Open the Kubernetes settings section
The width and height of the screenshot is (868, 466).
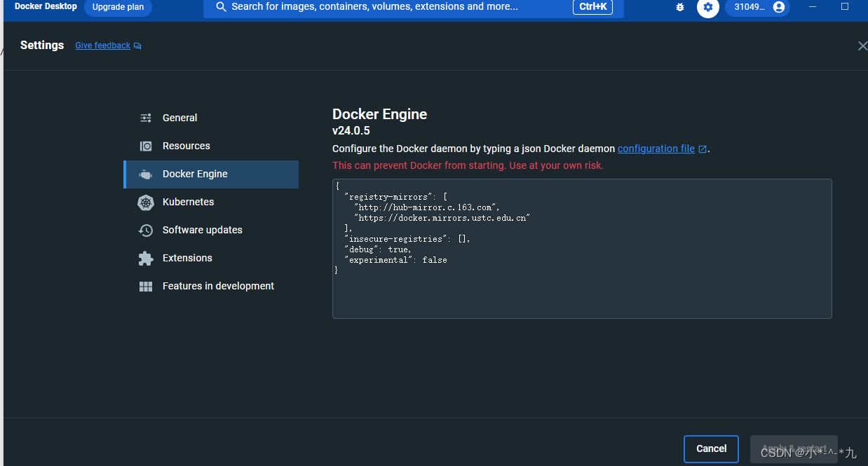point(211,202)
